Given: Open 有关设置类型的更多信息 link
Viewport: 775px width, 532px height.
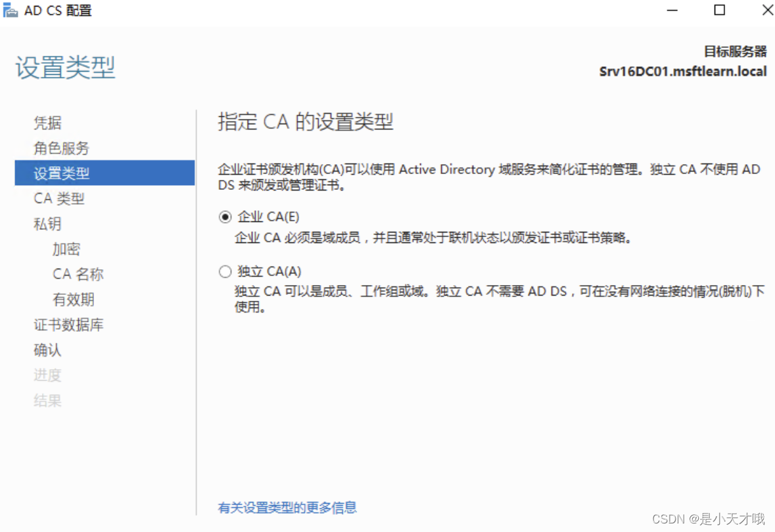Looking at the screenshot, I should coord(287,508).
